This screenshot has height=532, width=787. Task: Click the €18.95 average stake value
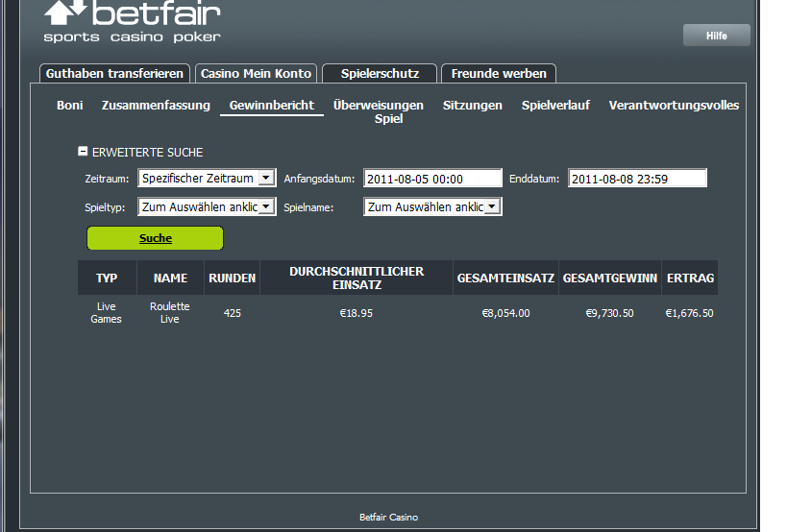point(357,313)
